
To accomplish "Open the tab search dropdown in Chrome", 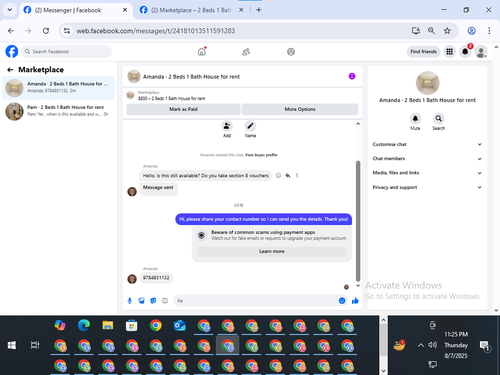I will (10, 10).
